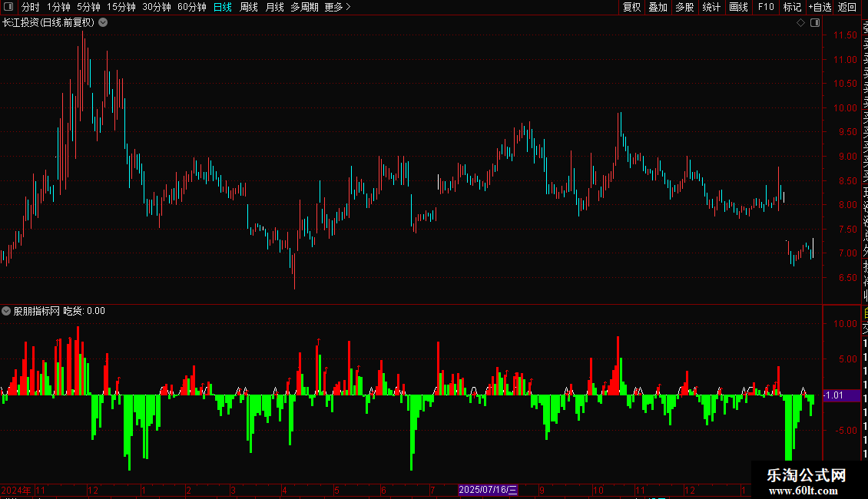The image size is (868, 499).
Task: Open the 多周期 multi-period view
Action: [x=304, y=7]
